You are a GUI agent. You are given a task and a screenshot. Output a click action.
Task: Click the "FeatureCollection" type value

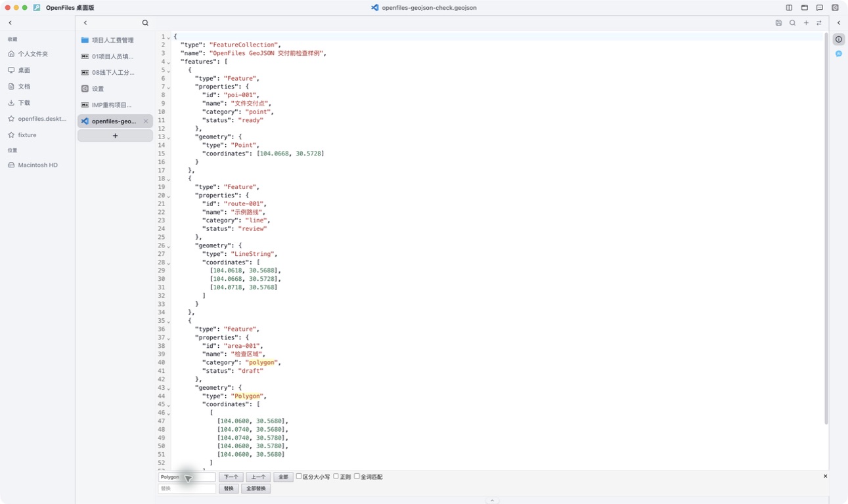pos(244,45)
